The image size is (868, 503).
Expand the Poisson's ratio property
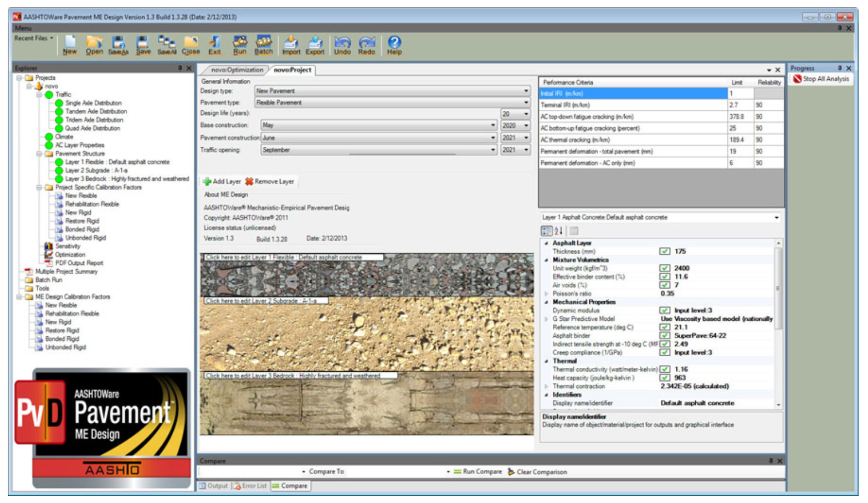546,294
